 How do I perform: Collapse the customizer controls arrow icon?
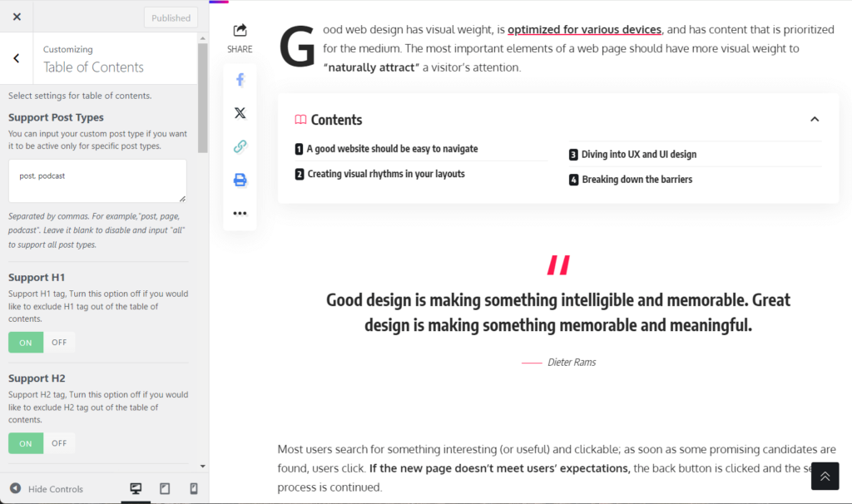(16, 488)
